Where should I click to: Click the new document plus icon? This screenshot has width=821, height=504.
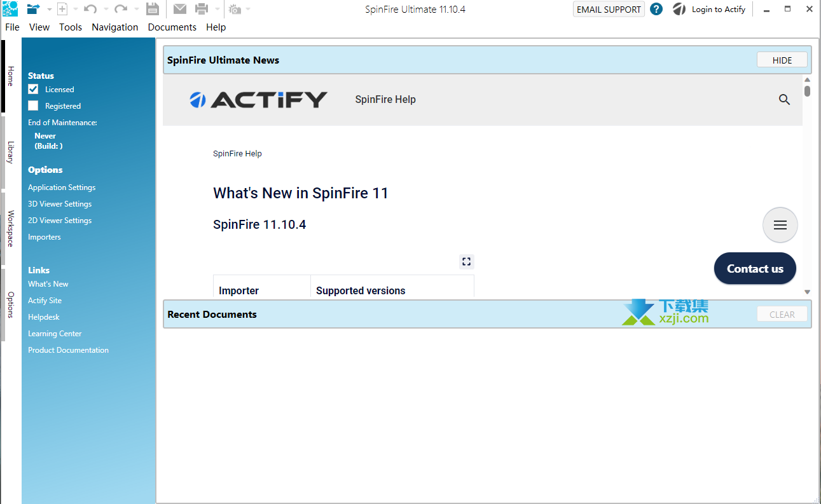coord(62,9)
